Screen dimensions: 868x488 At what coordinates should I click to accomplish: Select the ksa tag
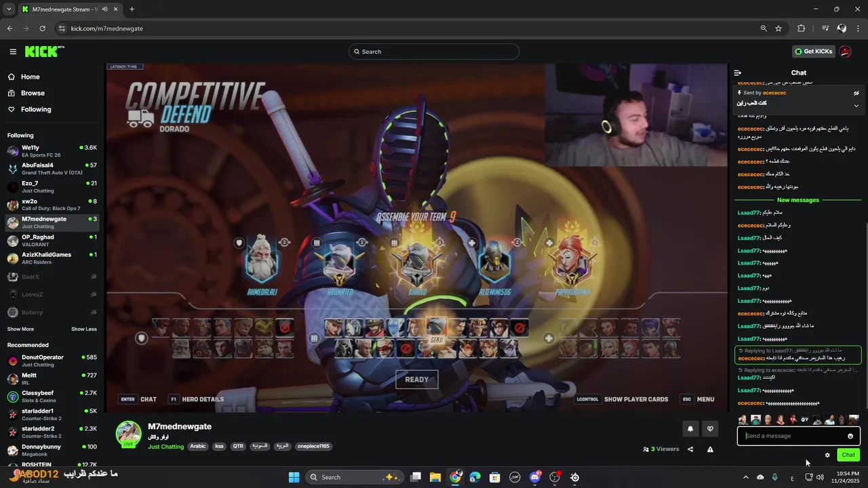click(x=219, y=447)
